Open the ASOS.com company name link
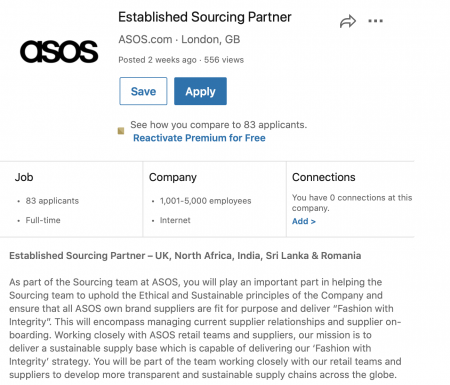Screen dimensions: 450x385 point(145,39)
